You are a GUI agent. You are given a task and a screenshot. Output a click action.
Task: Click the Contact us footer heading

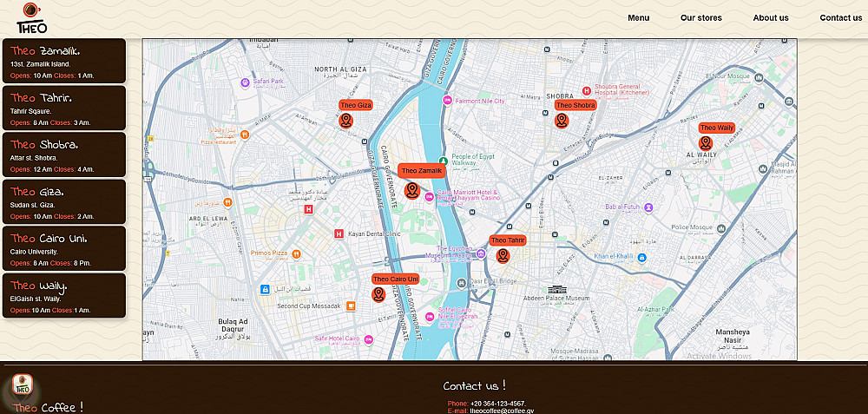475,385
